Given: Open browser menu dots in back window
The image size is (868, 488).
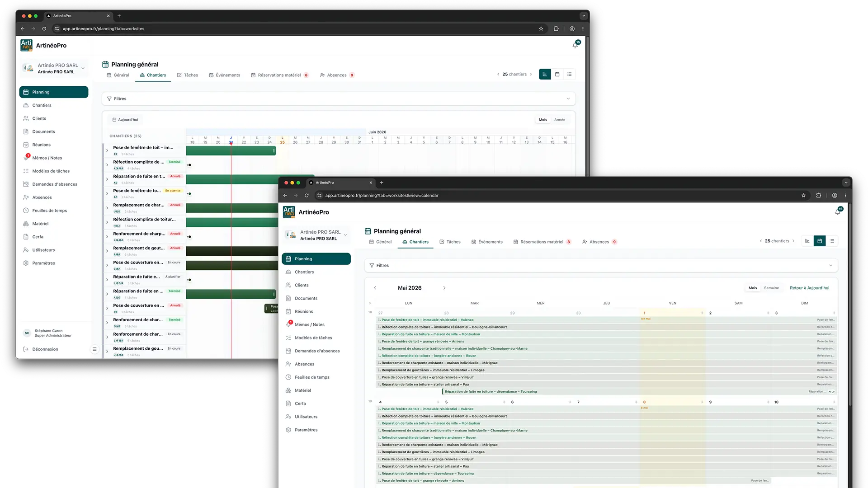Looking at the screenshot, I should pos(583,29).
